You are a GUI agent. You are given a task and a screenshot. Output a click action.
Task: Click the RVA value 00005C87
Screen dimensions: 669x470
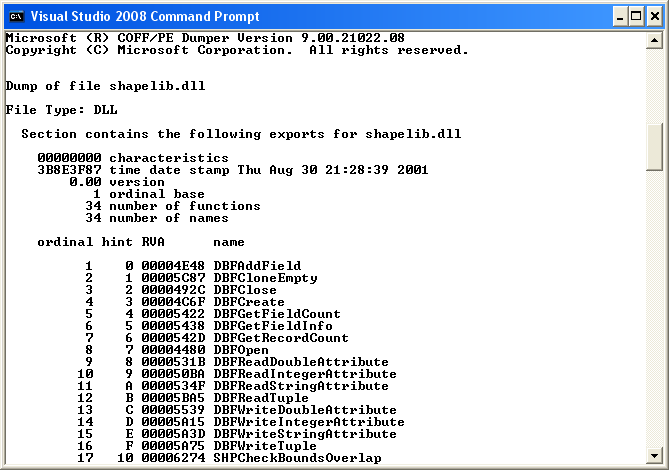(x=173, y=278)
